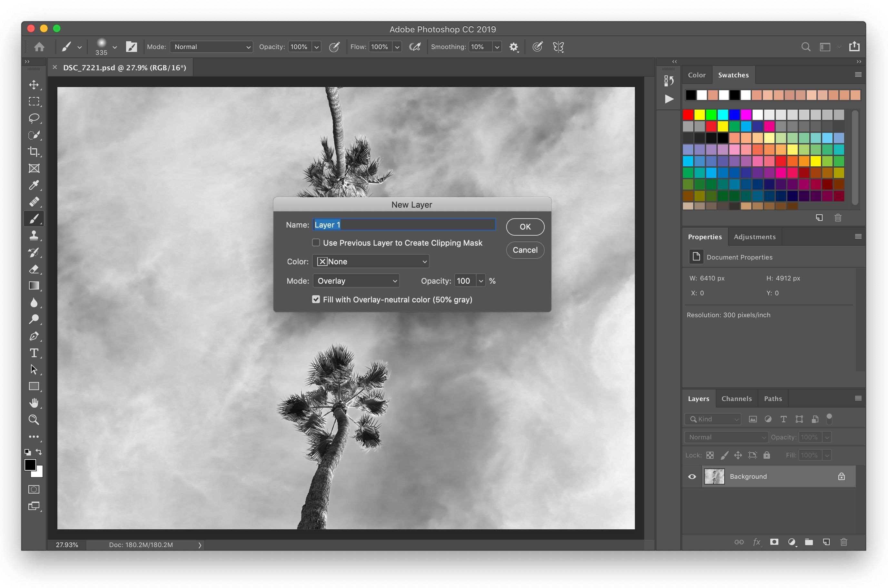
Task: Click the symmetry butterfly icon
Action: [558, 47]
